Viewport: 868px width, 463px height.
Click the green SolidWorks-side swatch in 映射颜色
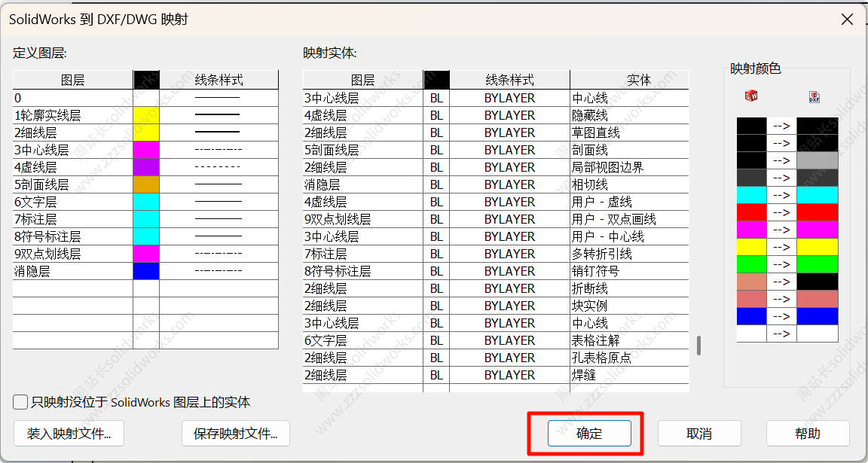pos(752,264)
